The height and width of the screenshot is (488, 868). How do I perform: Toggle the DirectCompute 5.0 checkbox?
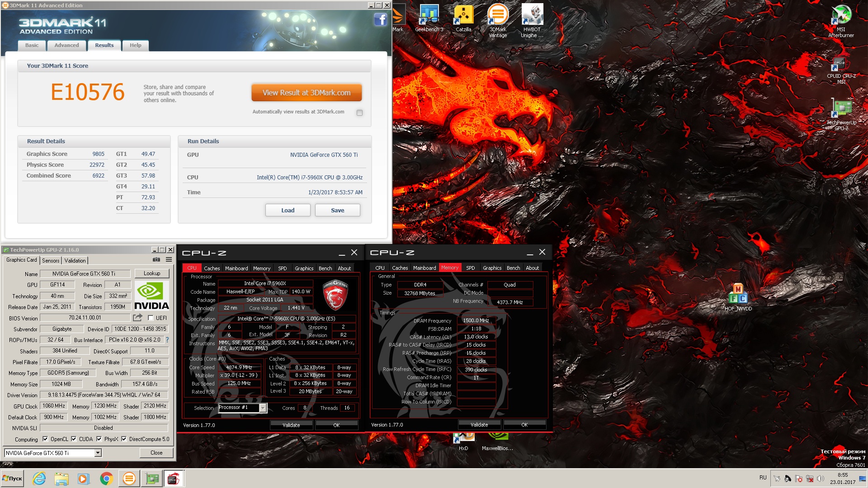click(x=124, y=439)
